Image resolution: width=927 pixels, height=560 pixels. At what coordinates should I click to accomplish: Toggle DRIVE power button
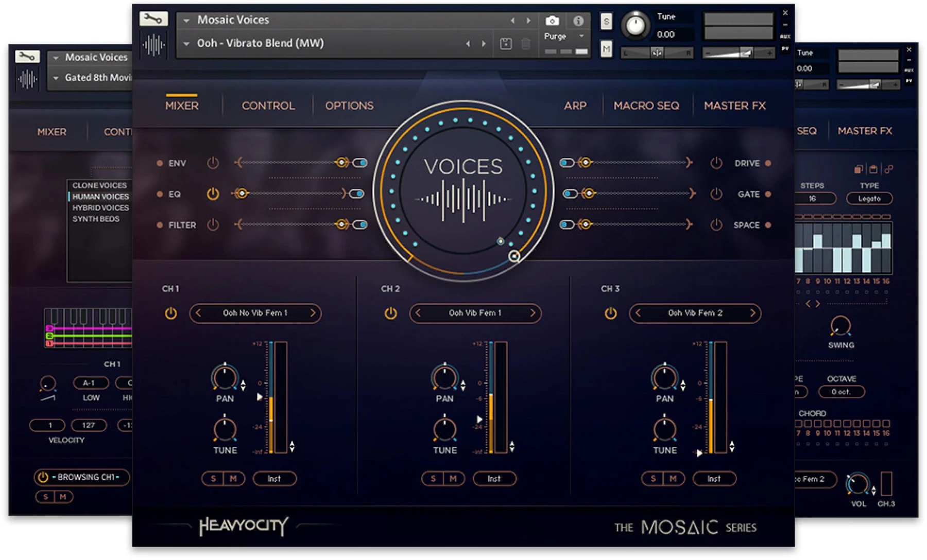point(716,163)
